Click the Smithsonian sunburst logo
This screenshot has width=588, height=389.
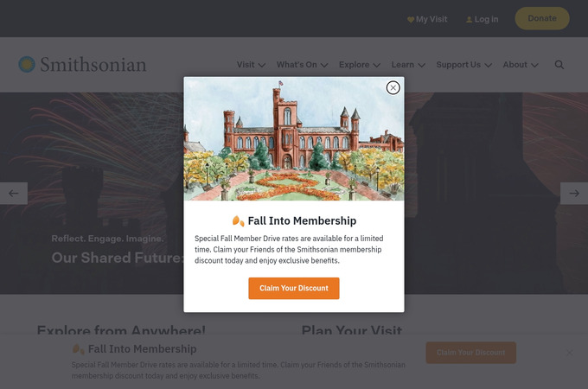tap(27, 65)
